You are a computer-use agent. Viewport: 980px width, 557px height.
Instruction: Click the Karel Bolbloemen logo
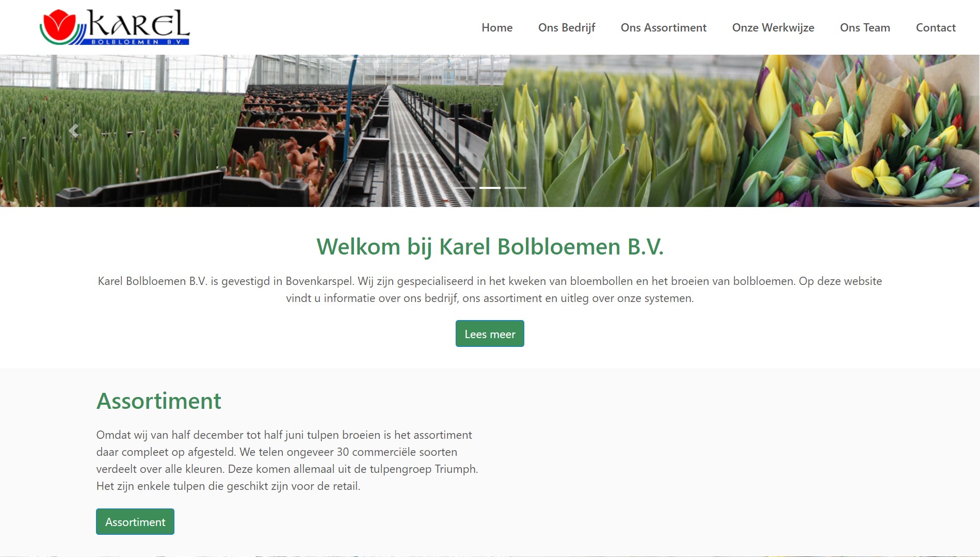click(x=115, y=27)
